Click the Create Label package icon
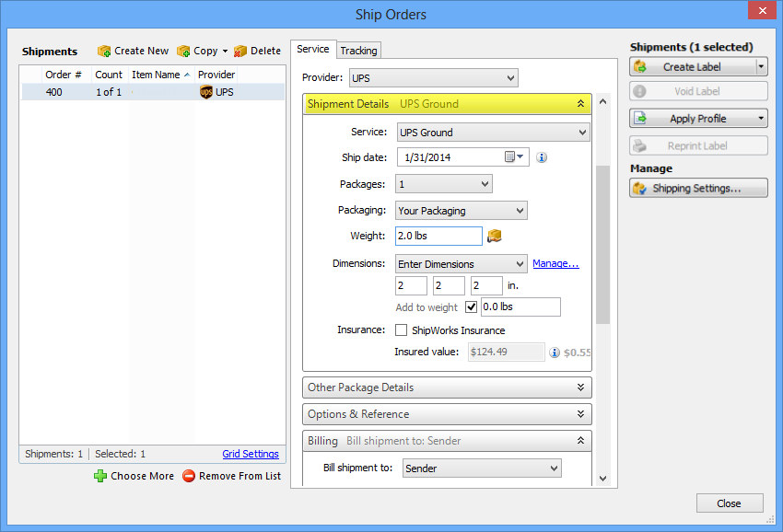This screenshot has height=532, width=783. click(x=640, y=67)
